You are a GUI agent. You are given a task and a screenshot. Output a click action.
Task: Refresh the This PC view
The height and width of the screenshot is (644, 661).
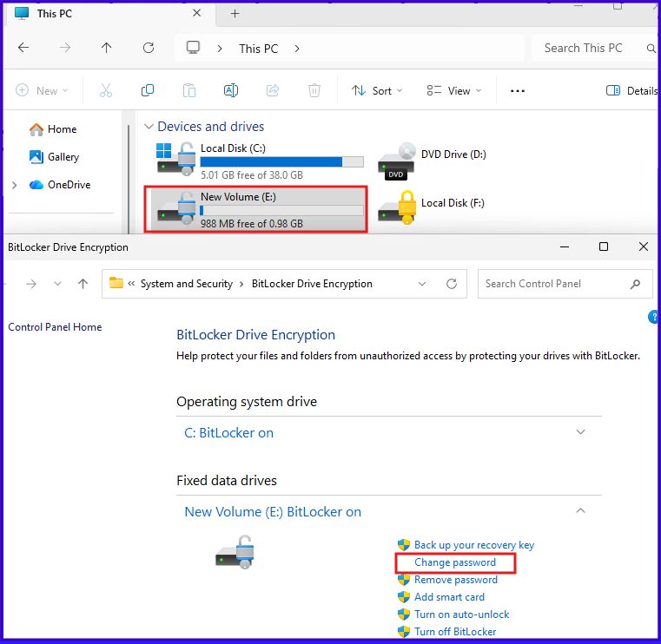(149, 49)
